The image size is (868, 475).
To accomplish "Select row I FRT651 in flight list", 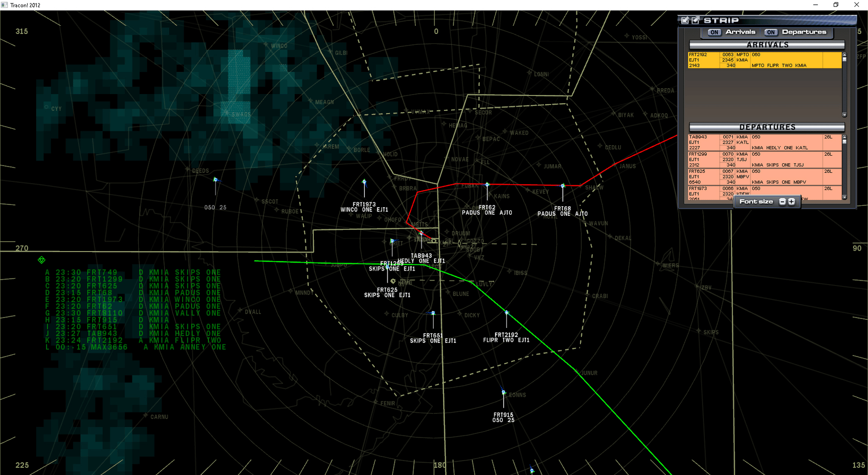I will tap(133, 327).
